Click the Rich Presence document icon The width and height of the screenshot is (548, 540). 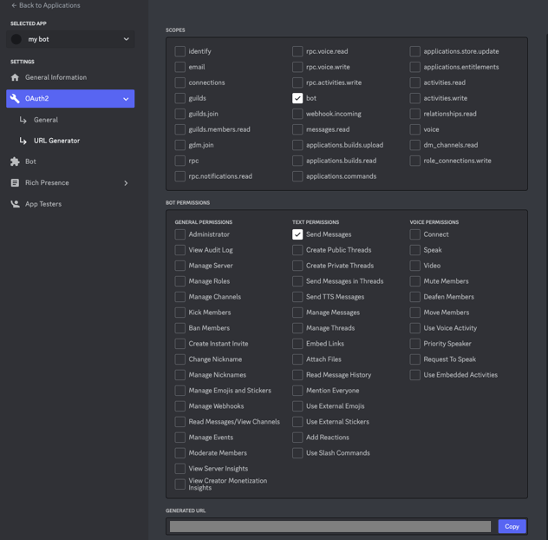[x=15, y=183]
